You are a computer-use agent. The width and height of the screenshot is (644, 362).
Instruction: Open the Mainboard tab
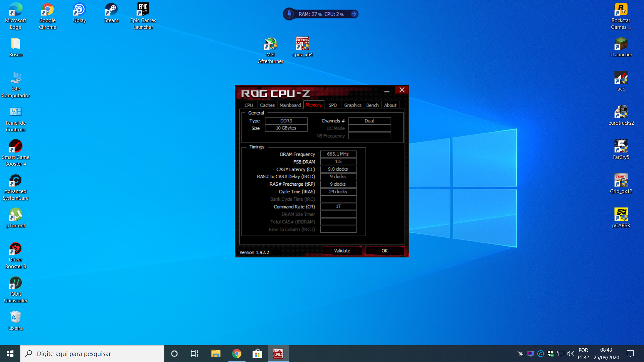pos(290,105)
